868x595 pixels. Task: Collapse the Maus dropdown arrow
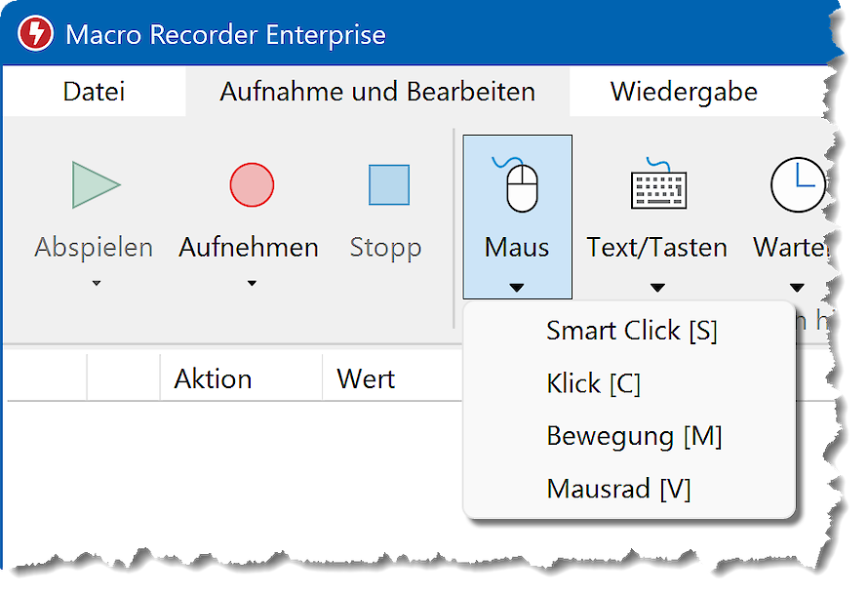pos(517,287)
